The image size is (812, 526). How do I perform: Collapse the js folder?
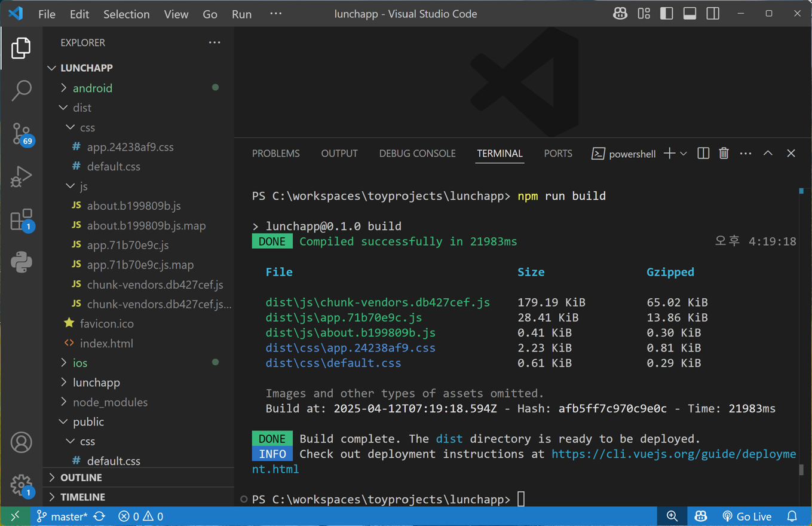coord(139,186)
